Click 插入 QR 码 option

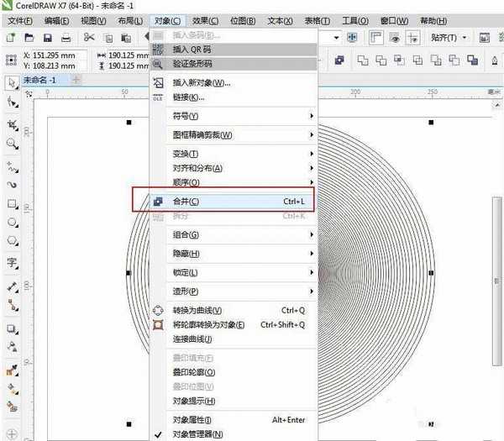[197, 49]
